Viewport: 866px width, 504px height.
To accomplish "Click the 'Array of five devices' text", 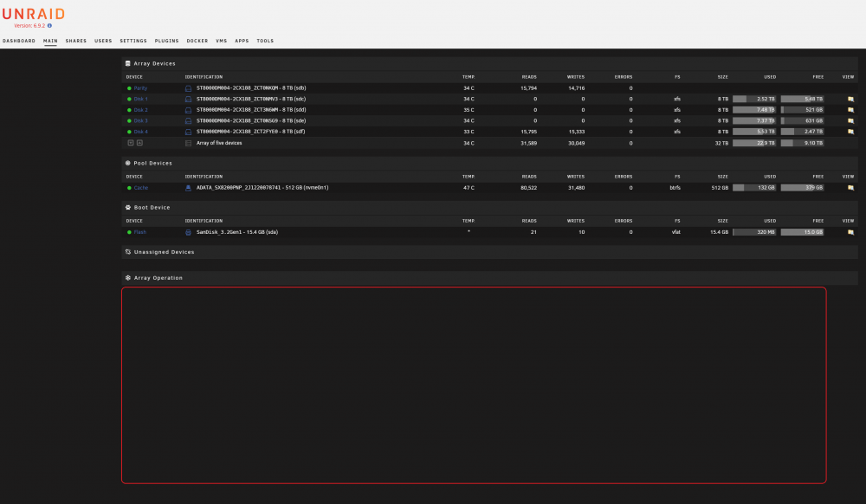I will coord(219,144).
